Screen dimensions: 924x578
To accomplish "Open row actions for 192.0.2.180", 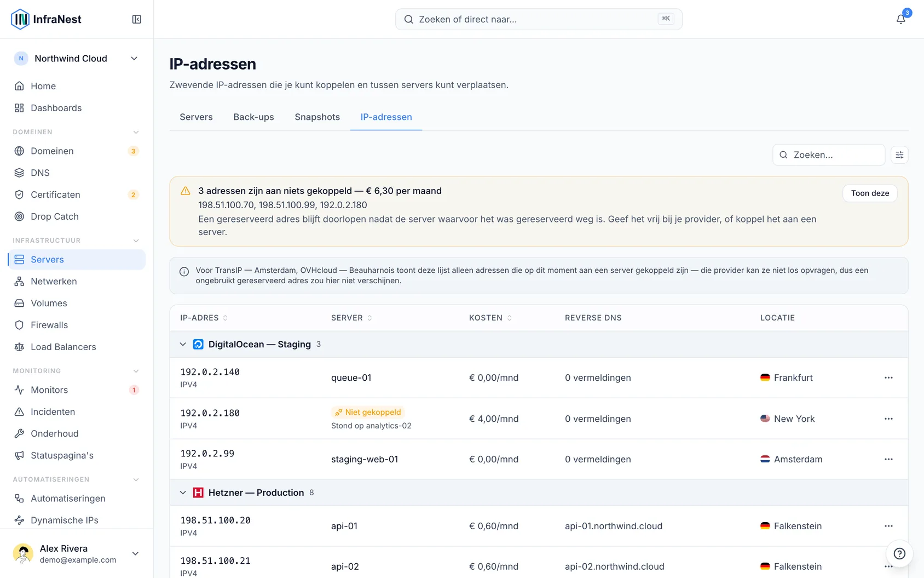I will point(888,419).
